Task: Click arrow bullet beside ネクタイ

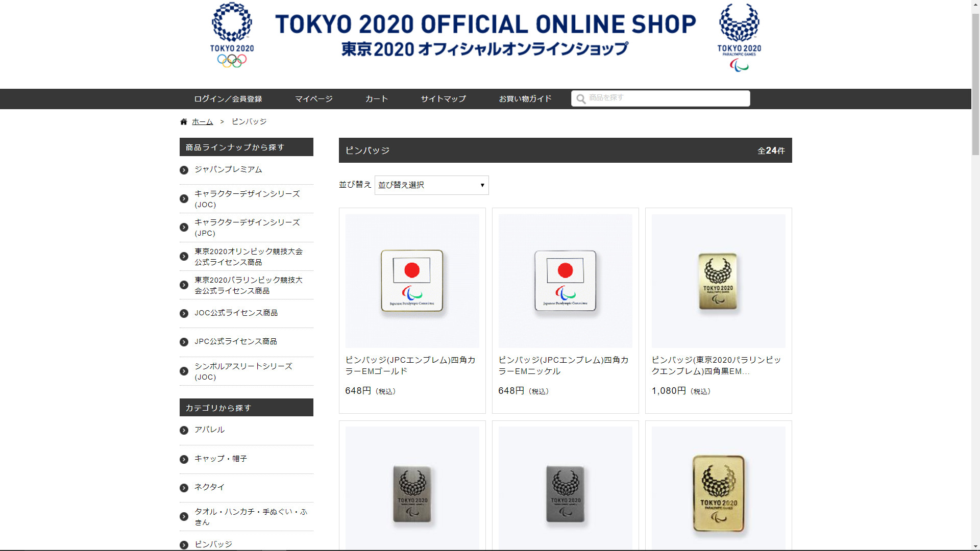Action: coord(184,488)
